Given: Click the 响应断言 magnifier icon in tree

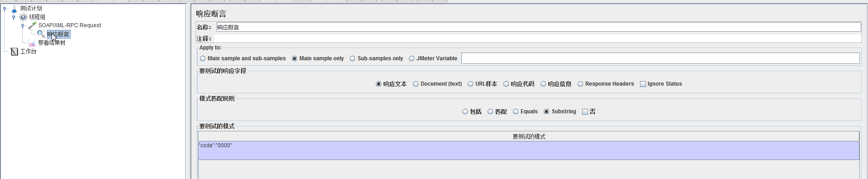Looking at the screenshot, I should pyautogui.click(x=41, y=34).
